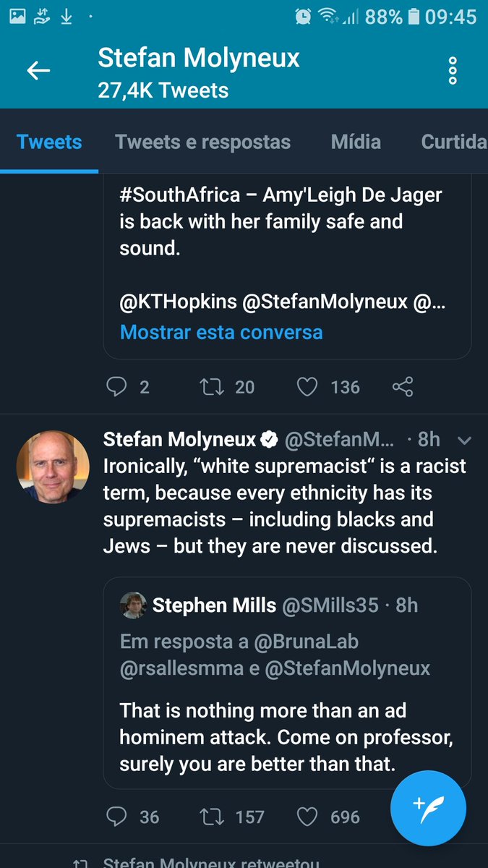Tap Stefan Molyneux profile picture
The height and width of the screenshot is (868, 488).
click(x=53, y=467)
